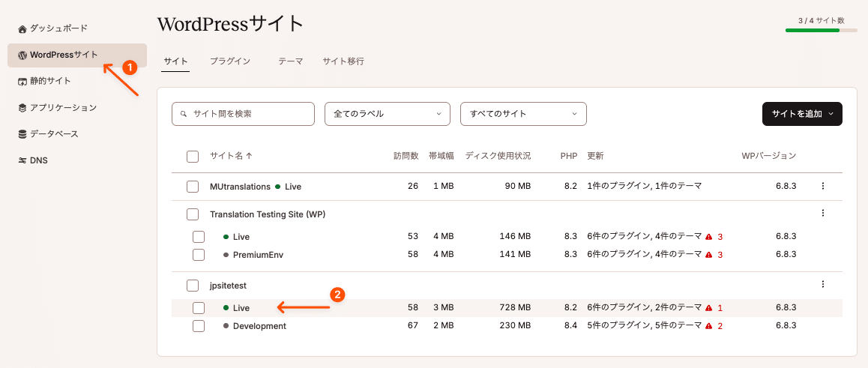Image resolution: width=868 pixels, height=368 pixels.
Task: Switch to the サイト移行 tab
Action: [x=343, y=61]
